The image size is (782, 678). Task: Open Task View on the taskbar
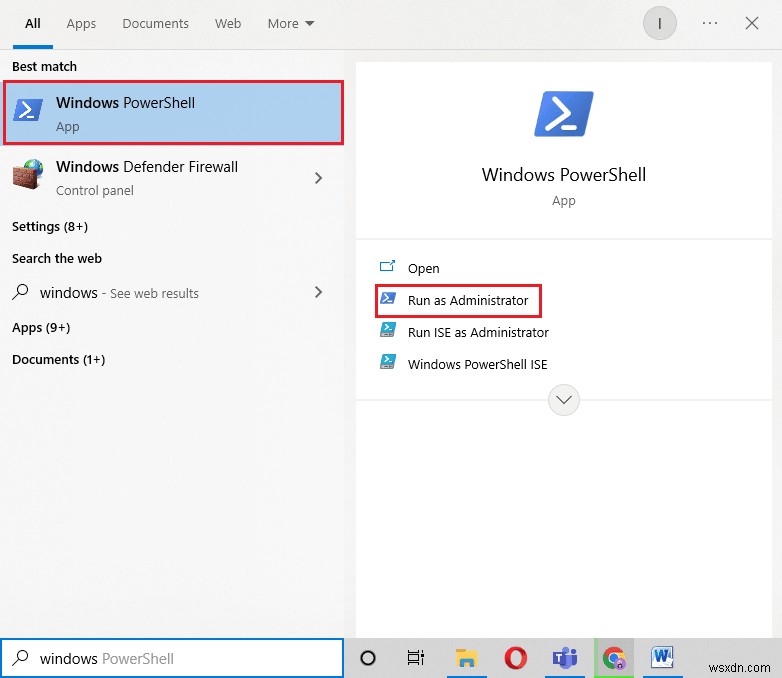[x=415, y=658]
